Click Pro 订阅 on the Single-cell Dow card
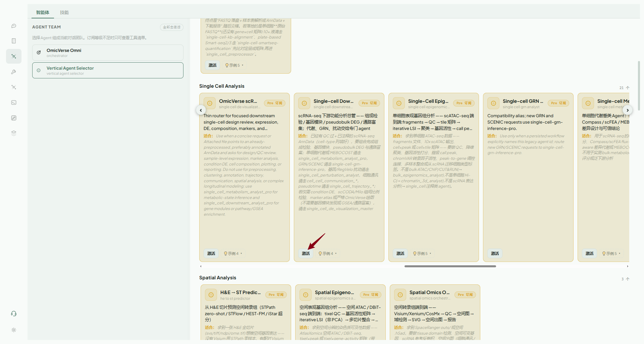The width and height of the screenshot is (644, 344). (x=369, y=103)
